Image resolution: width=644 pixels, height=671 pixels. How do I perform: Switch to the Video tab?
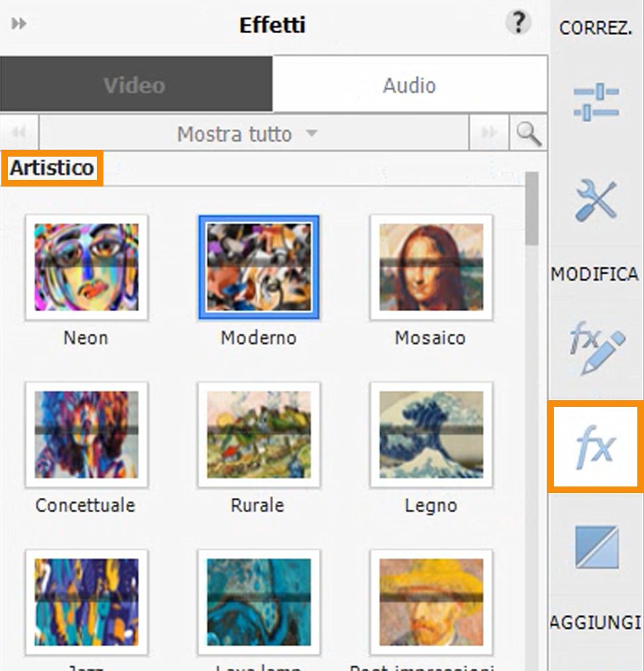click(136, 84)
